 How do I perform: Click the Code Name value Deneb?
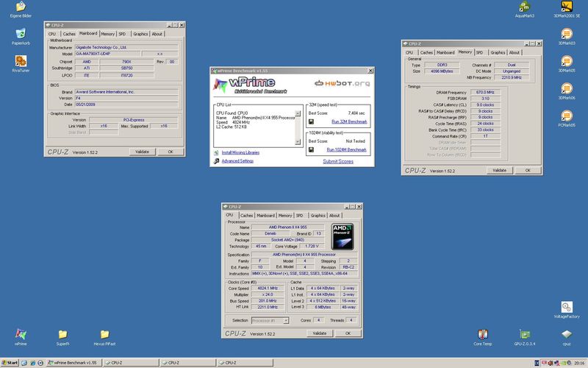click(x=270, y=233)
